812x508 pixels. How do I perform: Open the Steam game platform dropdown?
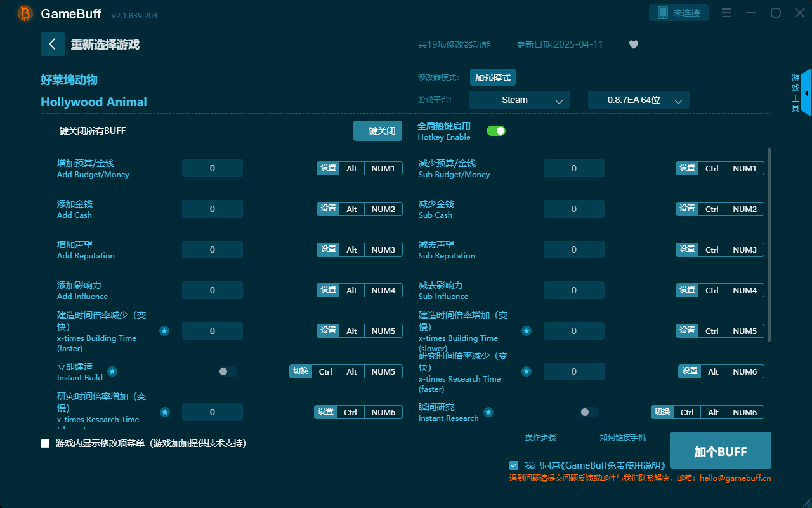coord(519,100)
